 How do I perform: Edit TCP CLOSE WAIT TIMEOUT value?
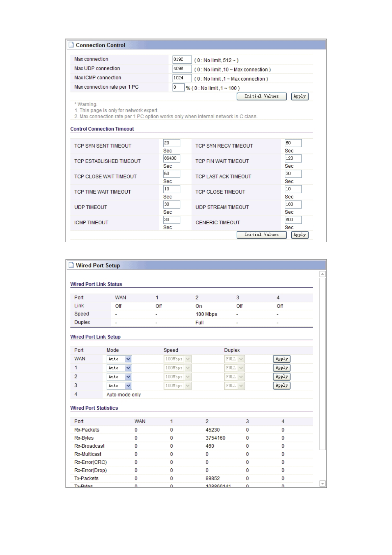pyautogui.click(x=171, y=174)
